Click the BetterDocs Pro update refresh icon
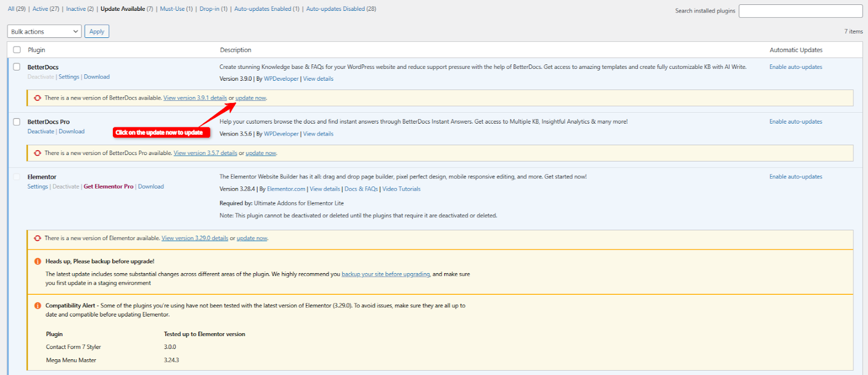Image resolution: width=868 pixels, height=375 pixels. click(37, 153)
